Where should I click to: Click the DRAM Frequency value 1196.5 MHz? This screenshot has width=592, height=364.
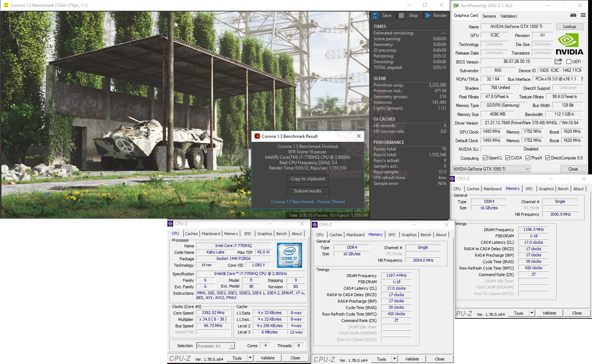(533, 229)
